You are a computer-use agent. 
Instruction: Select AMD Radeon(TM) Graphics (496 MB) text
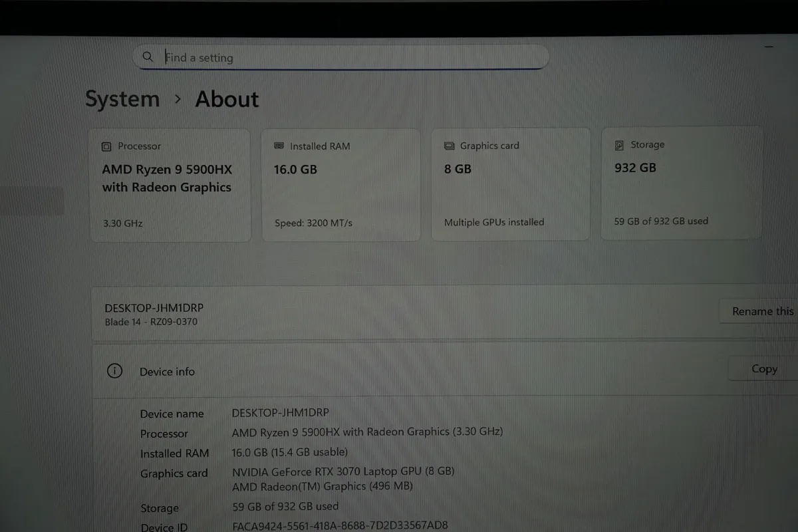point(322,486)
